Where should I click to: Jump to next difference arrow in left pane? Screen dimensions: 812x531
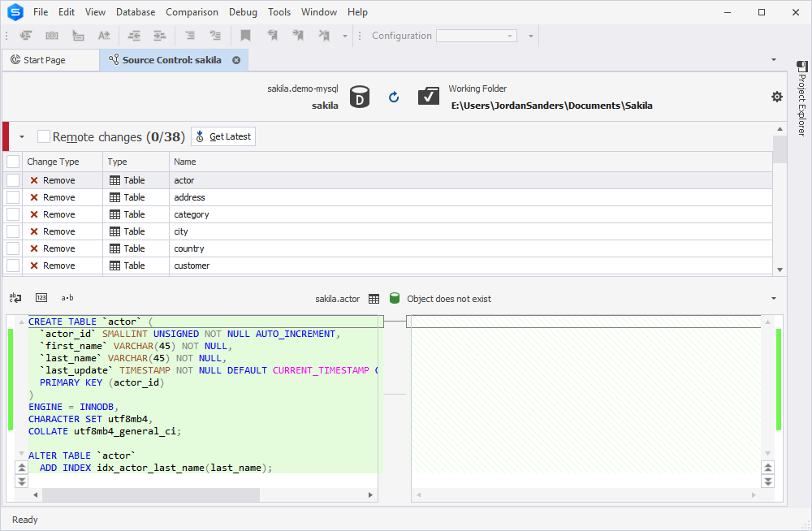point(22,481)
